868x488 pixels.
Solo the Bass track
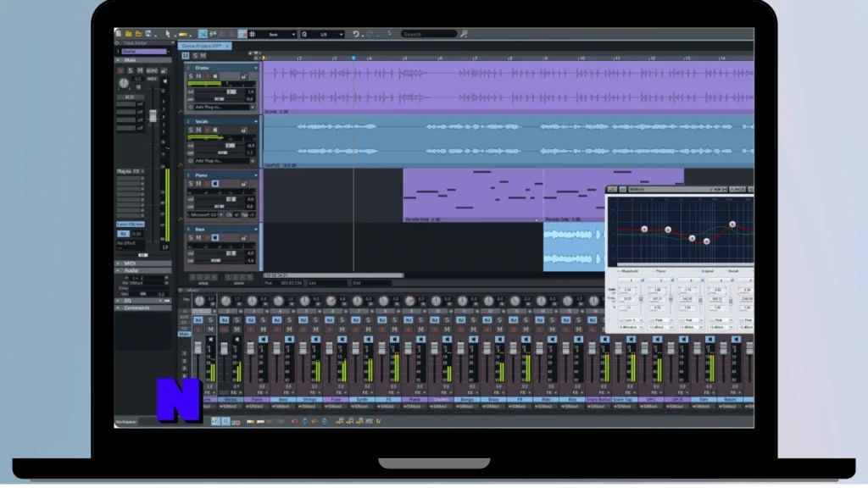click(191, 238)
